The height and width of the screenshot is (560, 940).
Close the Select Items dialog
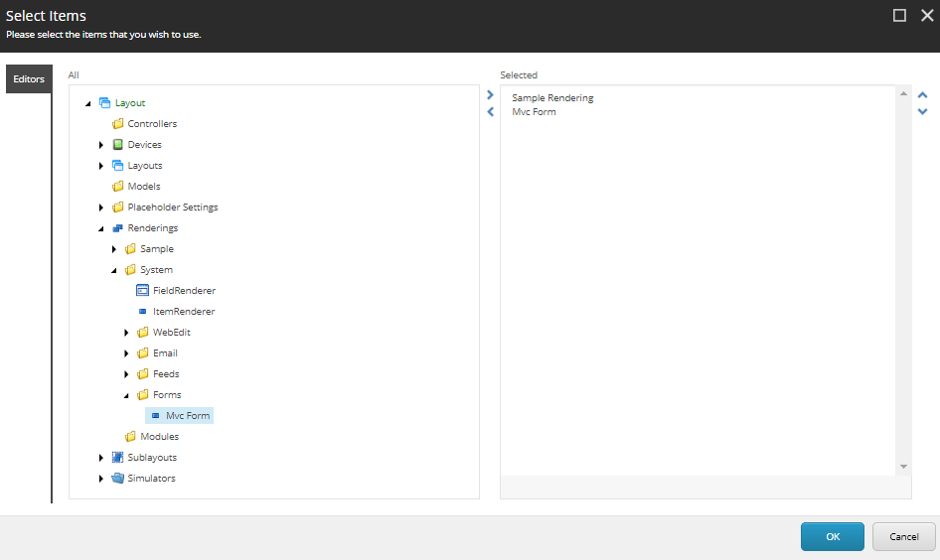[x=927, y=16]
